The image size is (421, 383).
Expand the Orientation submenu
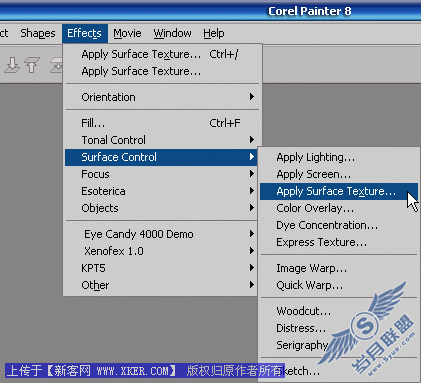[161, 97]
